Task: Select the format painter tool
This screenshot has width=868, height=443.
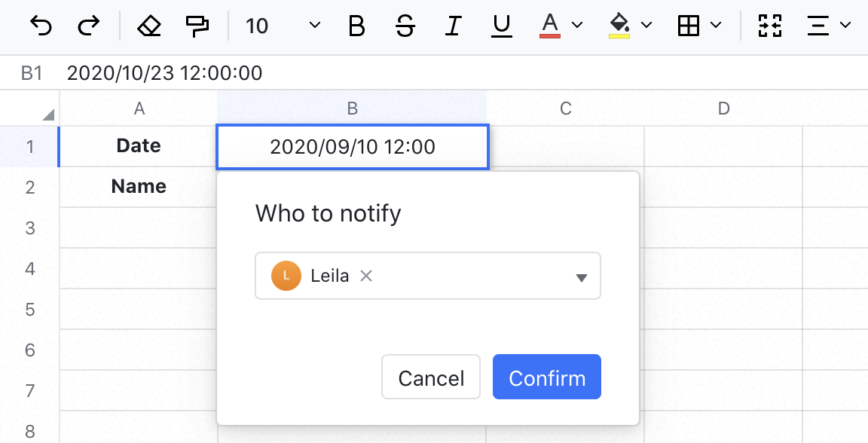Action: (196, 26)
